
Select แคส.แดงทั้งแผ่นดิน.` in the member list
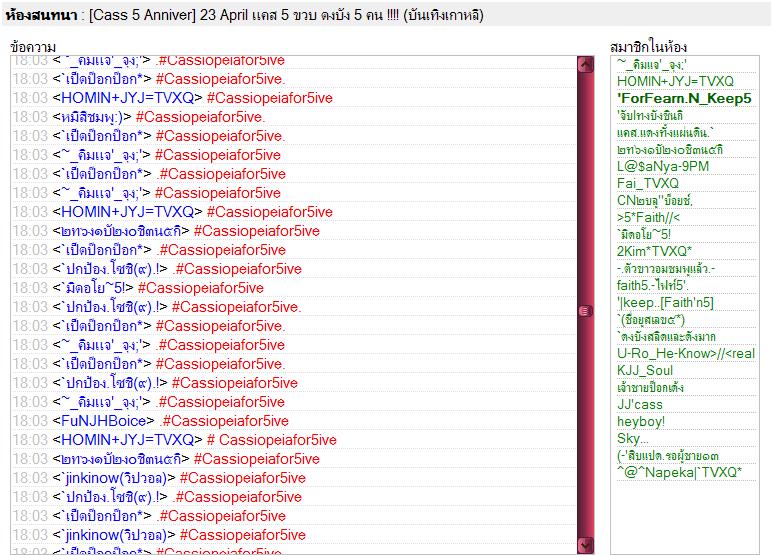coord(664,132)
